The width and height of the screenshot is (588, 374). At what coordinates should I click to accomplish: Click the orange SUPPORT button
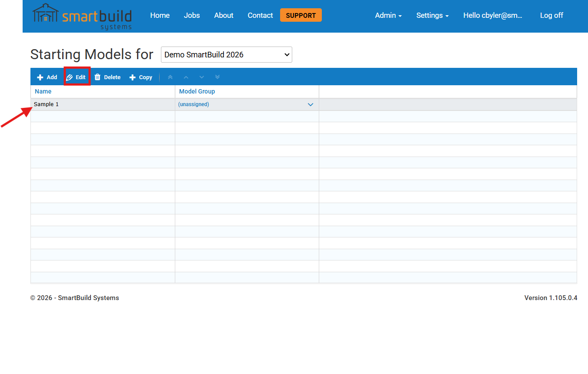[x=301, y=15]
